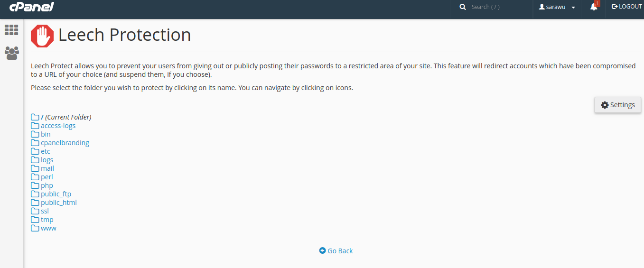Click the folder icon next to etc
Screen dimensions: 644x268
click(x=35, y=151)
